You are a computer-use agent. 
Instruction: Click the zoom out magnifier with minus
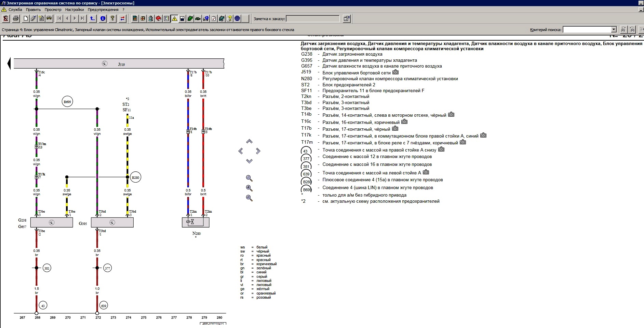coord(249,198)
